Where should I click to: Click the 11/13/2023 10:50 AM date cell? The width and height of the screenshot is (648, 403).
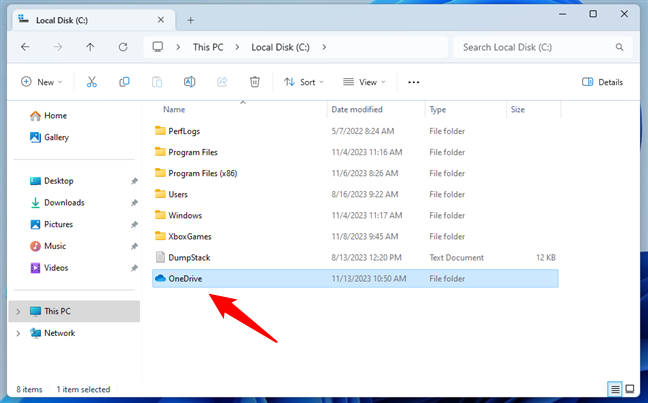coord(369,279)
